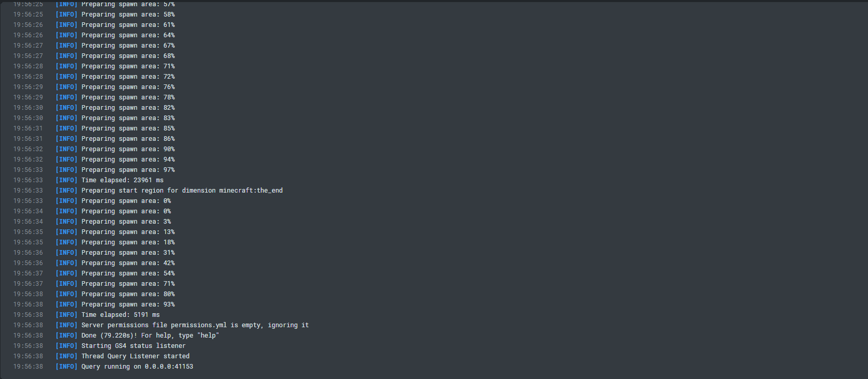
Task: Select the "Starting GS4 status listener" line
Action: 133,346
